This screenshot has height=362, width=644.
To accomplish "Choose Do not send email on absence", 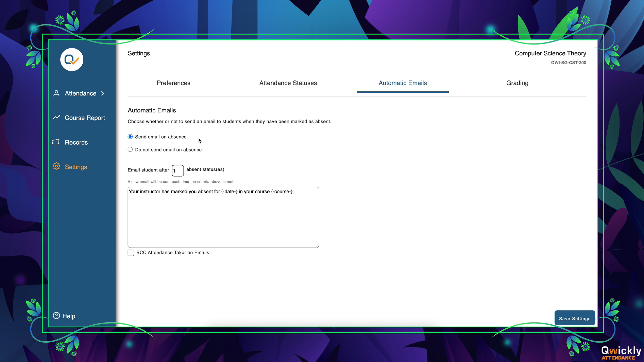I will click(130, 149).
